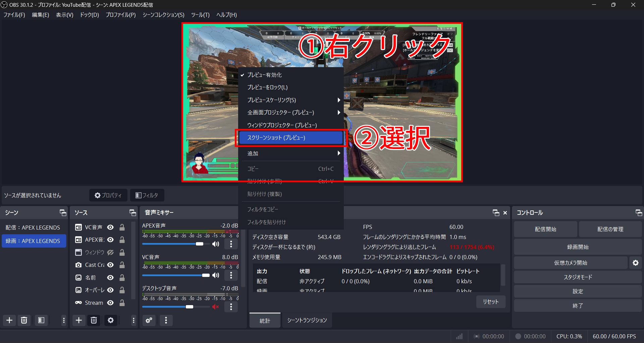Adjust the デスクトップ音声 volume slider

point(176,307)
